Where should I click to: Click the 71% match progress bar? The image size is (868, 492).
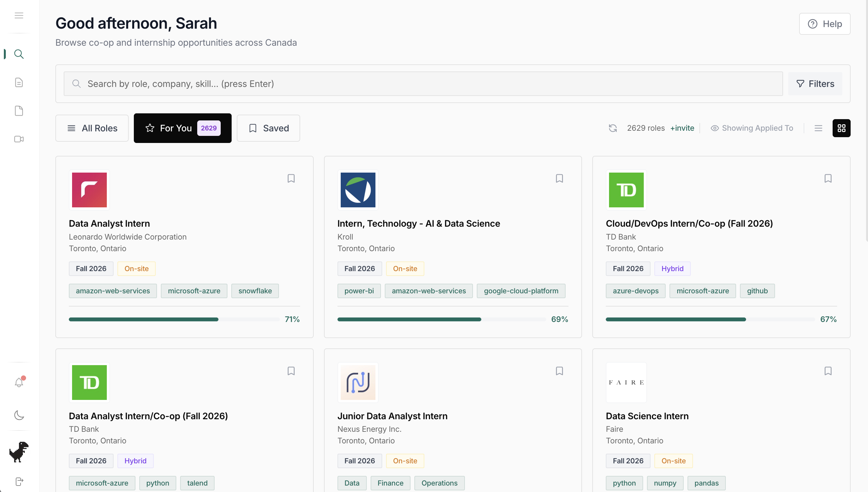[x=174, y=319]
